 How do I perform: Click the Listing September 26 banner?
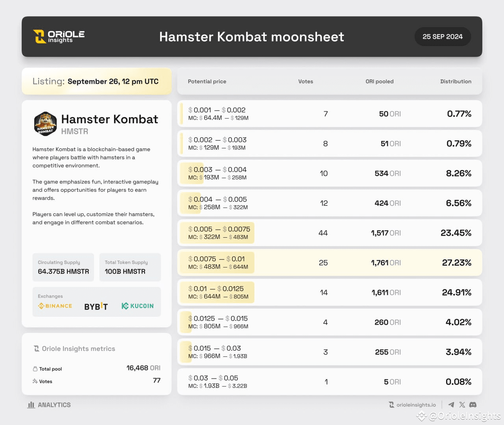tap(96, 81)
